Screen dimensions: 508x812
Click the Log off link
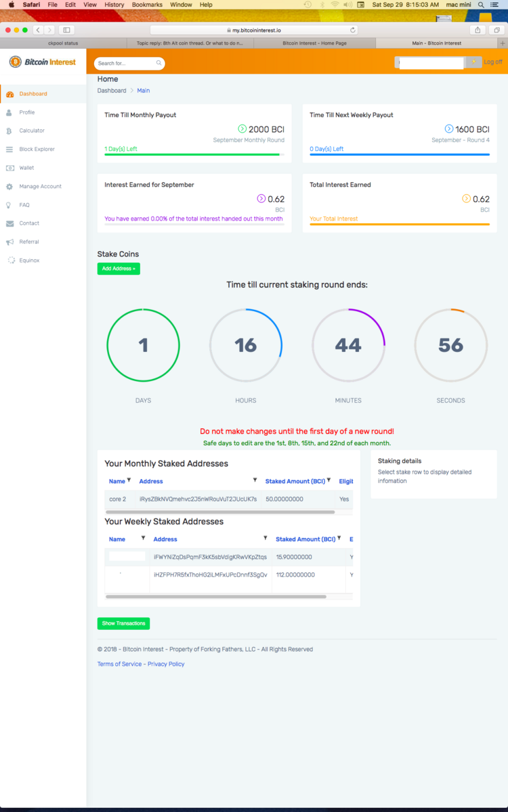(493, 62)
